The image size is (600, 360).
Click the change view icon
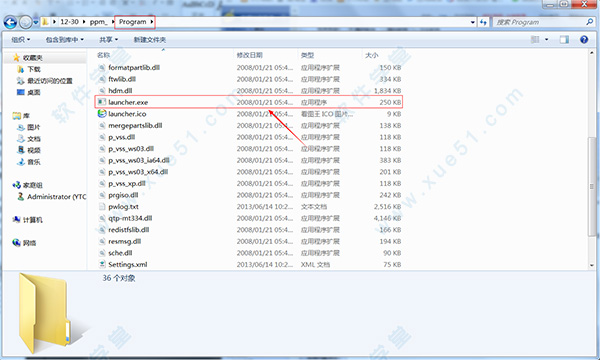(535, 39)
